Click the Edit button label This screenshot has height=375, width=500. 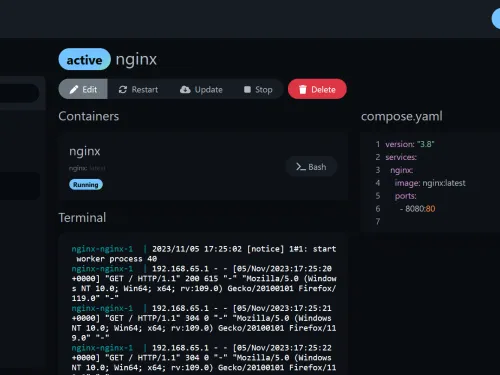point(90,90)
